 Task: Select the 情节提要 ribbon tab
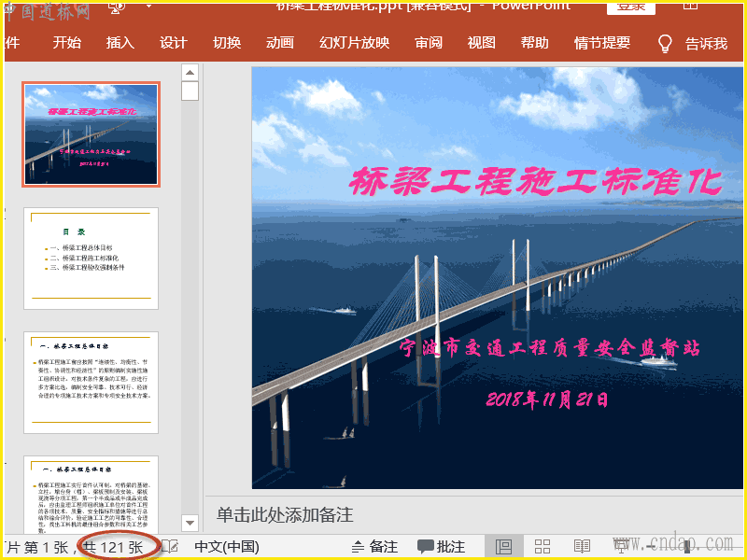[x=602, y=43]
